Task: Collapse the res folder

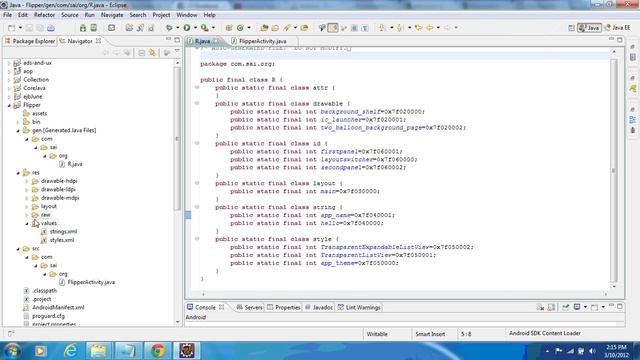Action: click(x=18, y=173)
